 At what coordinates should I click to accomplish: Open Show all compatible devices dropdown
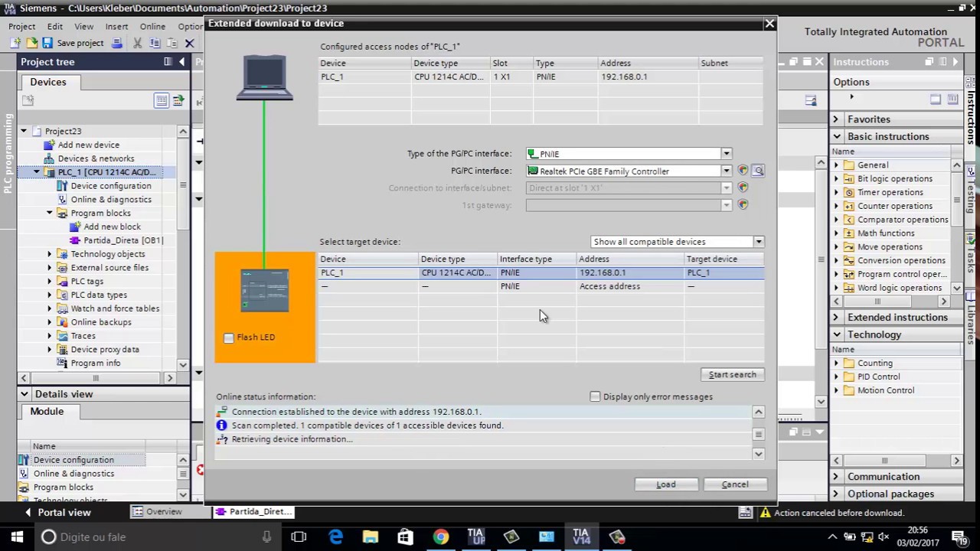click(x=758, y=242)
